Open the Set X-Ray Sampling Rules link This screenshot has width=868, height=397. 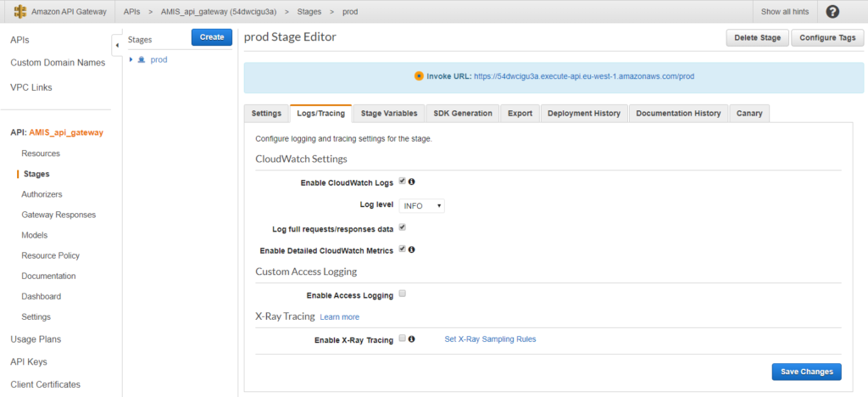point(490,339)
